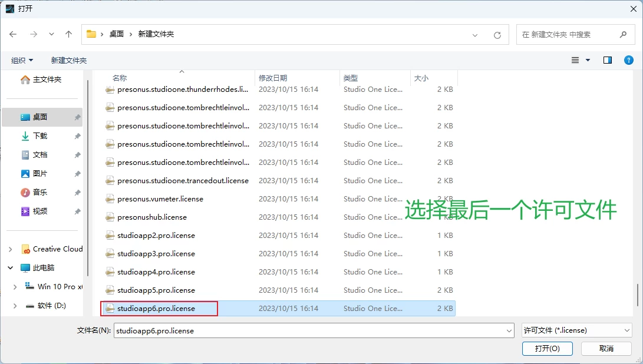Click the 新建文件夹 toolbar button

pos(68,60)
